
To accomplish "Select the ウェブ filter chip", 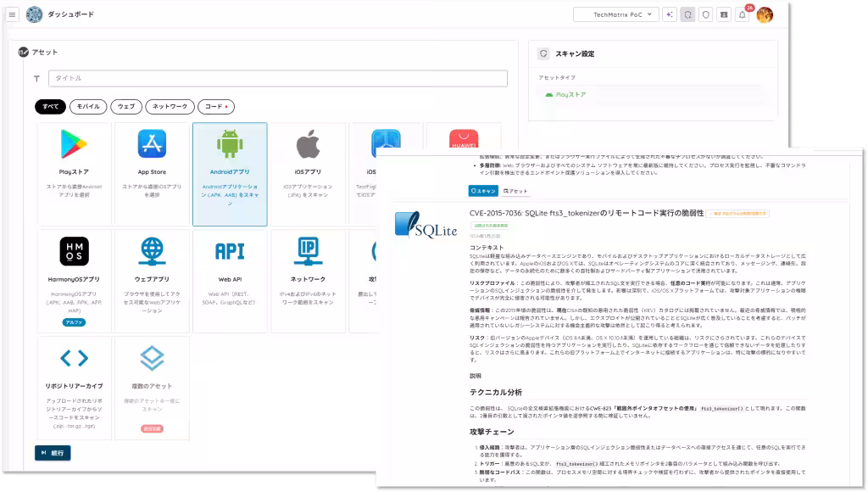I will point(126,106).
